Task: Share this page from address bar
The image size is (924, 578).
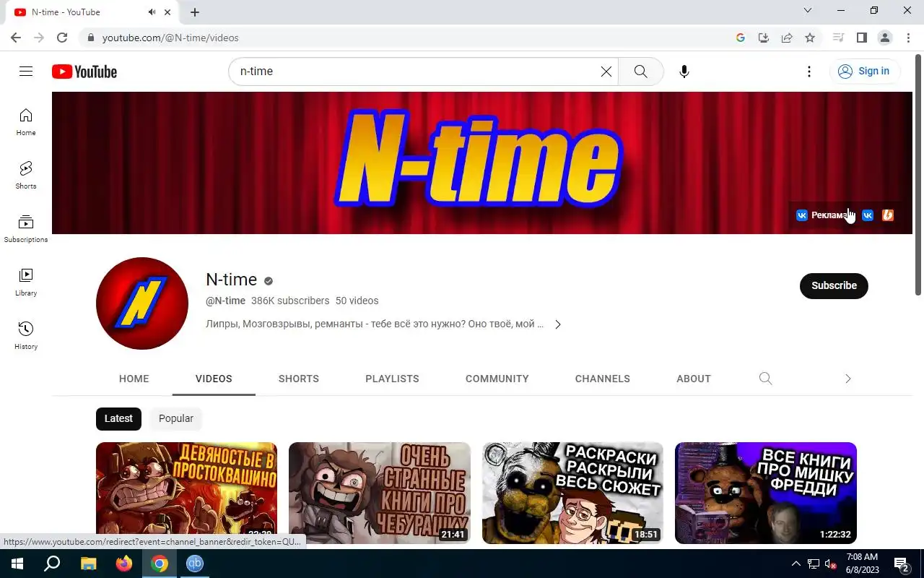Action: 787,38
